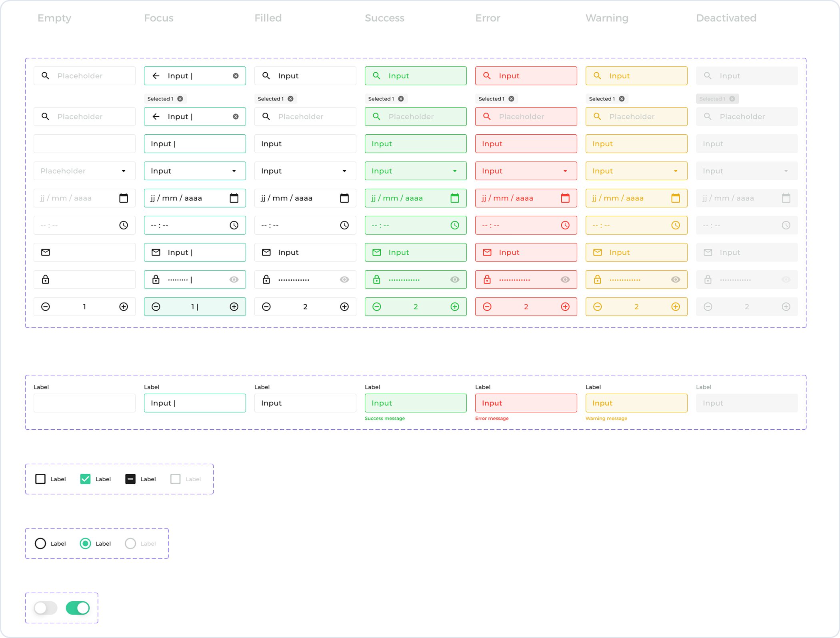
Task: Click the black indeterminate Label checkbox
Action: pyautogui.click(x=130, y=479)
